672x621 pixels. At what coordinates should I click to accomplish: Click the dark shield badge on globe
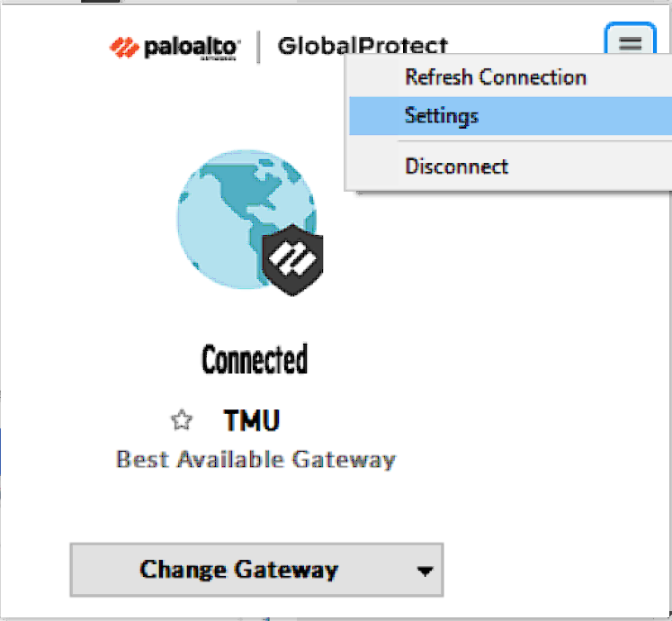tap(292, 260)
